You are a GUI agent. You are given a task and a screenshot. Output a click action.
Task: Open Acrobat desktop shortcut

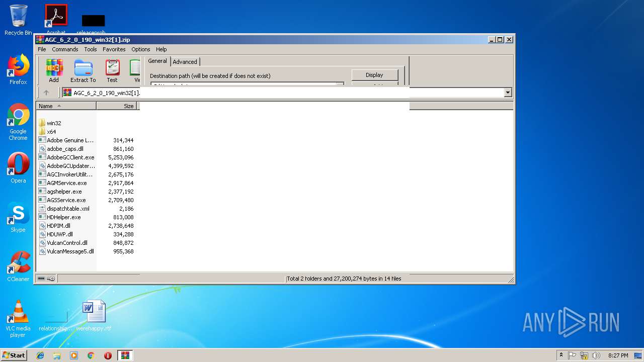pyautogui.click(x=56, y=19)
